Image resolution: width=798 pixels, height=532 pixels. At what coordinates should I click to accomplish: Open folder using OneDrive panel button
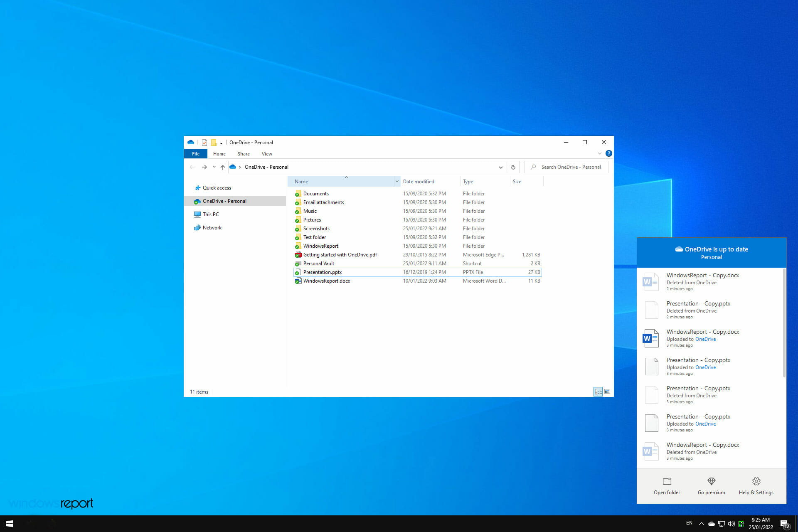click(x=667, y=486)
